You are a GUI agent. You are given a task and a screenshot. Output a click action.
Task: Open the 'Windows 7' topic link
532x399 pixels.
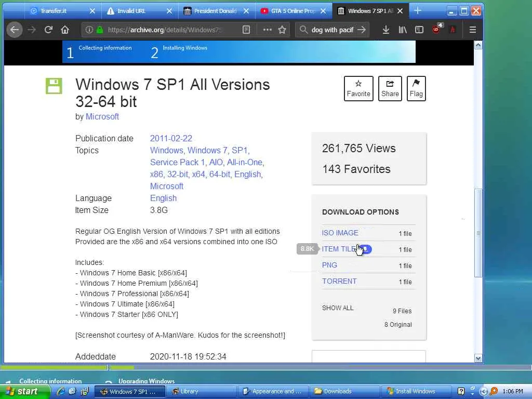pos(207,150)
